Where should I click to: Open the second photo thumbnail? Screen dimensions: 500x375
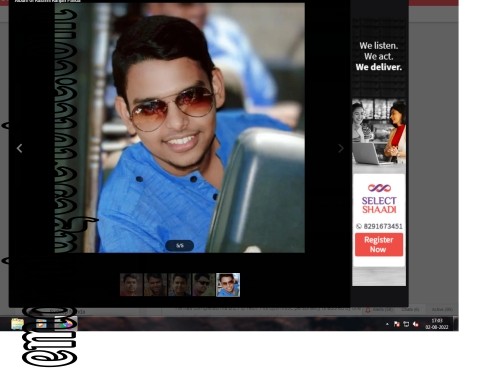[155, 285]
